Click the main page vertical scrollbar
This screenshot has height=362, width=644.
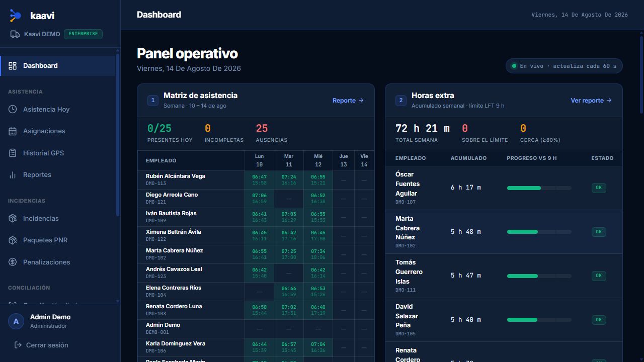click(641, 75)
